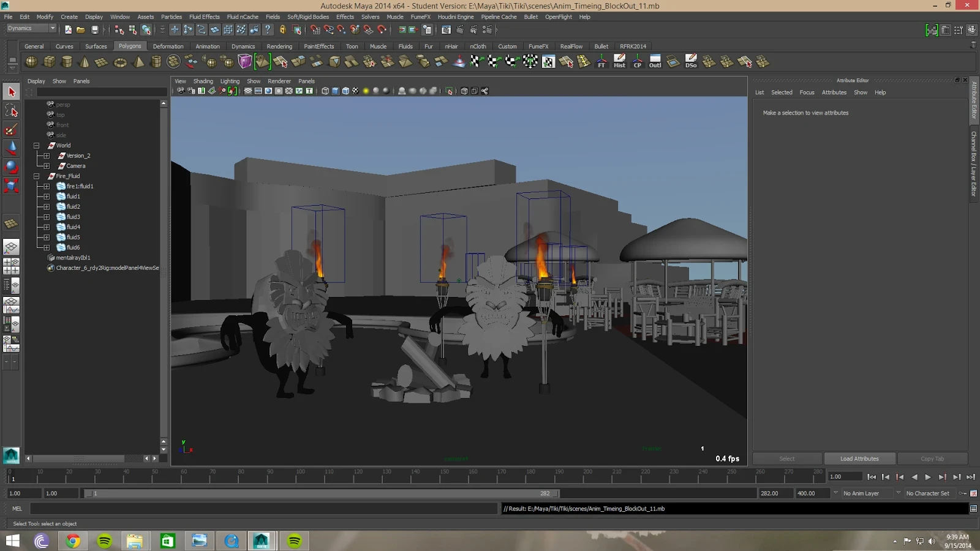Open the Dynamics menu set dropdown
The height and width of the screenshot is (551, 980).
(x=31, y=29)
